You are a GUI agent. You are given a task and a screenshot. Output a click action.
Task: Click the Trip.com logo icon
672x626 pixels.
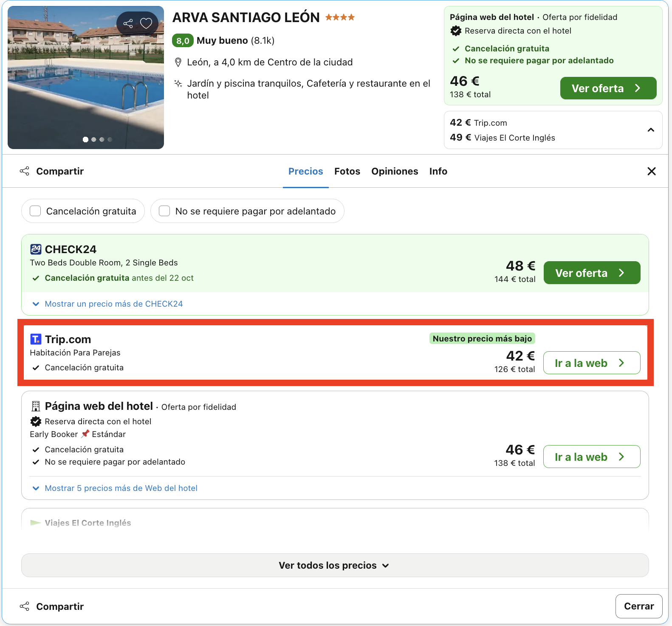click(x=36, y=339)
